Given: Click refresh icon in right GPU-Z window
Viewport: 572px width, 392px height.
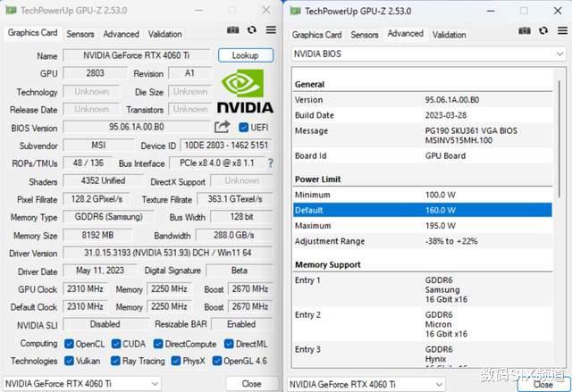Looking at the screenshot, I should coord(543,30).
